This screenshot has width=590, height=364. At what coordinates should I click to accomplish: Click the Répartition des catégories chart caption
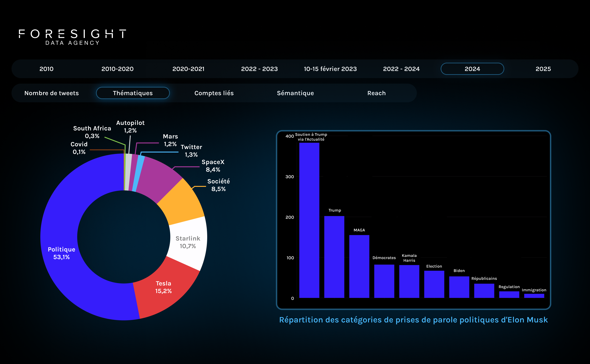[413, 320]
